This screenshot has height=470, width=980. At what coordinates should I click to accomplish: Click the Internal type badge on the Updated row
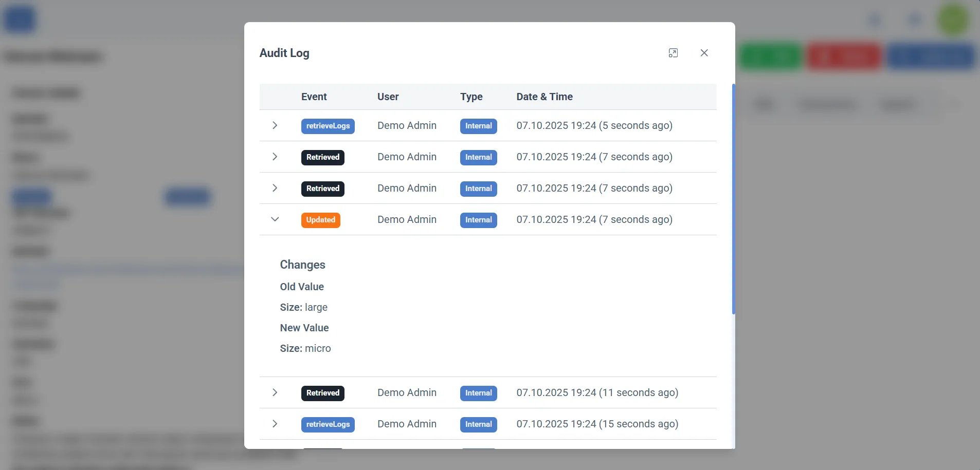(478, 220)
